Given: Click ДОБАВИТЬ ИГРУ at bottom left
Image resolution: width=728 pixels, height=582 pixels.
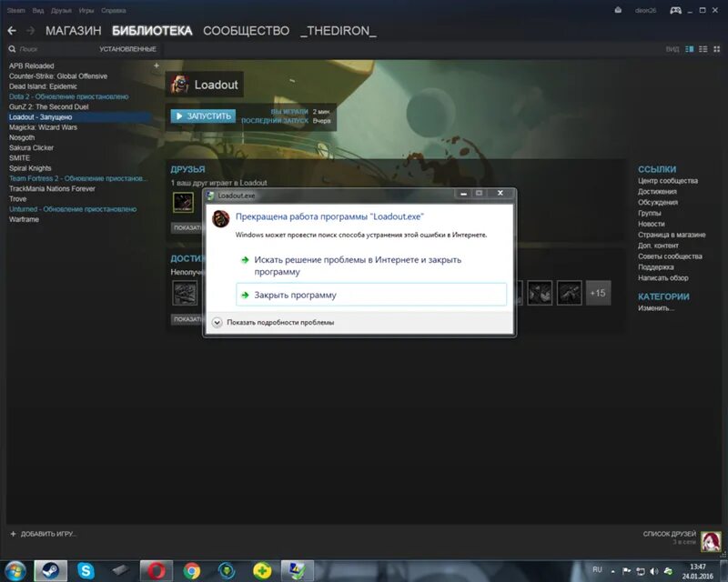Looking at the screenshot, I should point(44,534).
